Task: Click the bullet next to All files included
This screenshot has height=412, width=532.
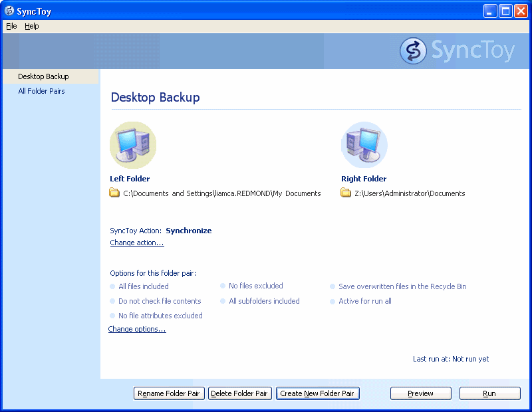Action: pos(112,287)
